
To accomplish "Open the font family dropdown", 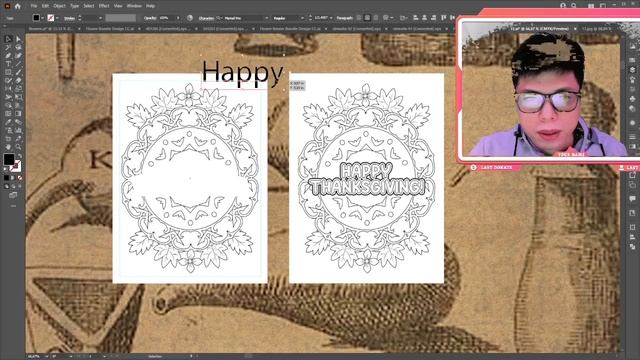I will tap(267, 18).
